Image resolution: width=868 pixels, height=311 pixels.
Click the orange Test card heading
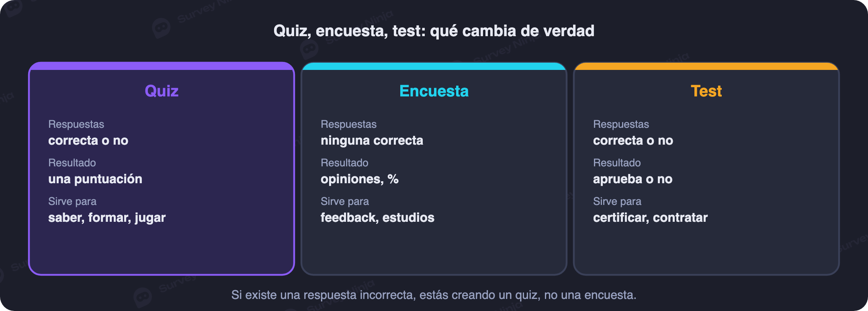tap(706, 91)
